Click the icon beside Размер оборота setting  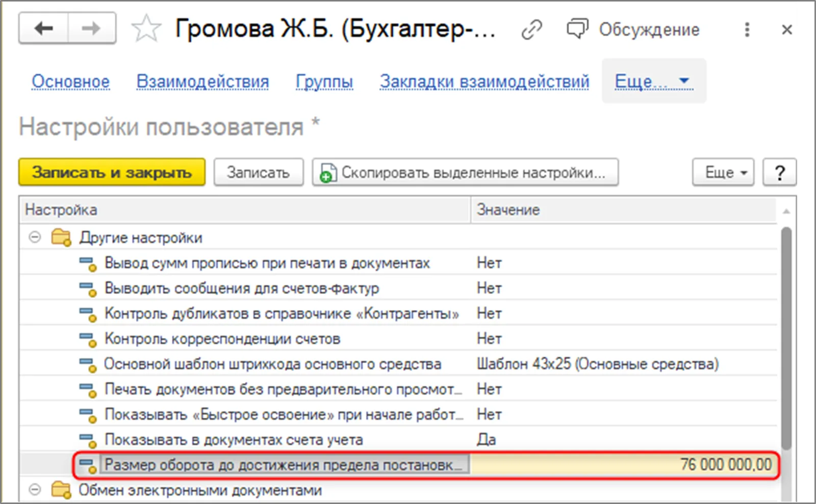pos(88,465)
